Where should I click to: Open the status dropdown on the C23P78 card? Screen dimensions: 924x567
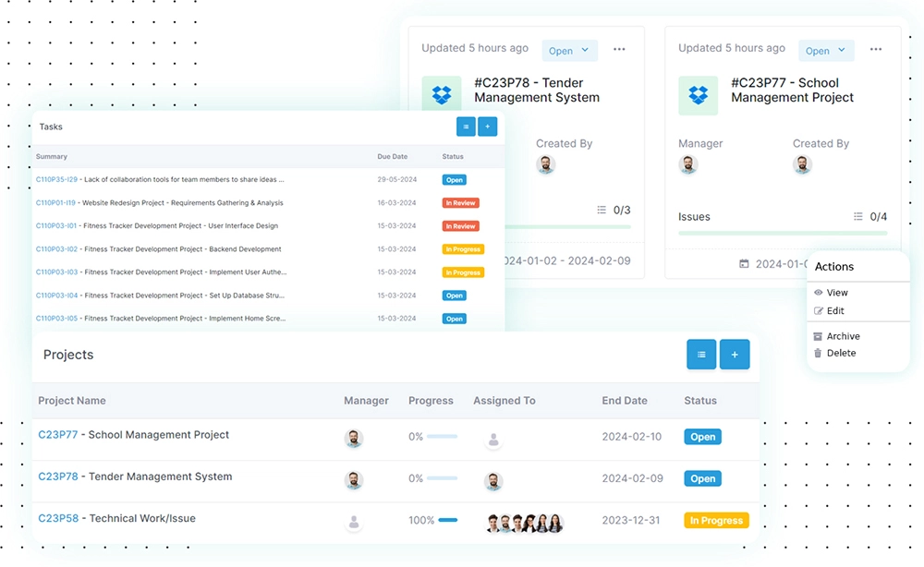click(569, 51)
